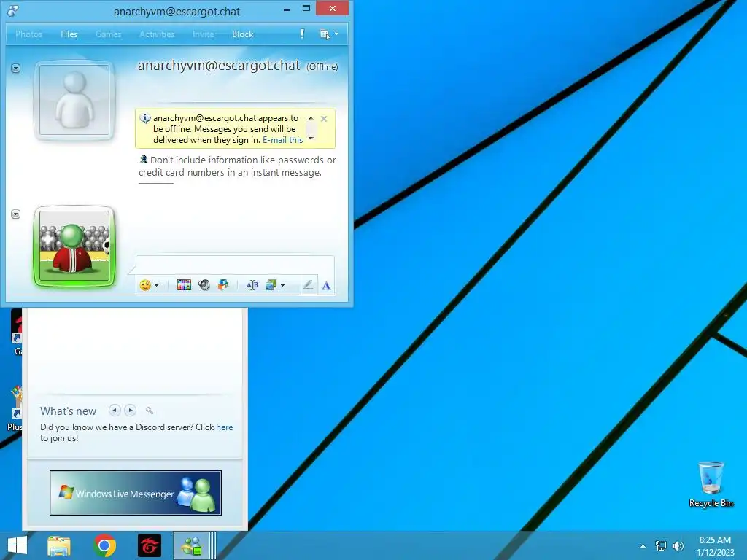
Task: Click the messenger window title icon
Action: (x=13, y=10)
